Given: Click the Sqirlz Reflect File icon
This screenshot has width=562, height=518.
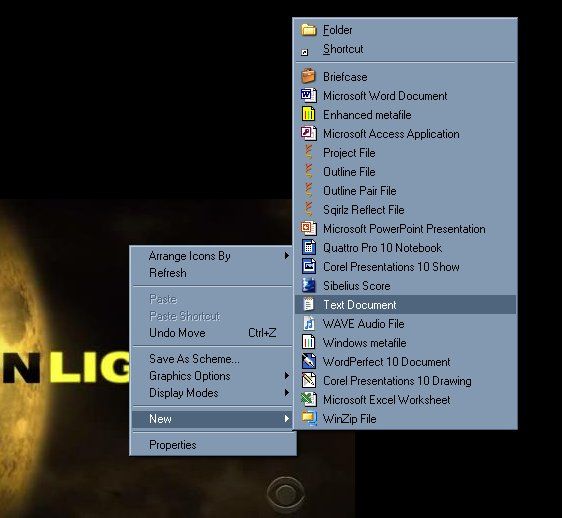Looking at the screenshot, I should click(x=309, y=209).
